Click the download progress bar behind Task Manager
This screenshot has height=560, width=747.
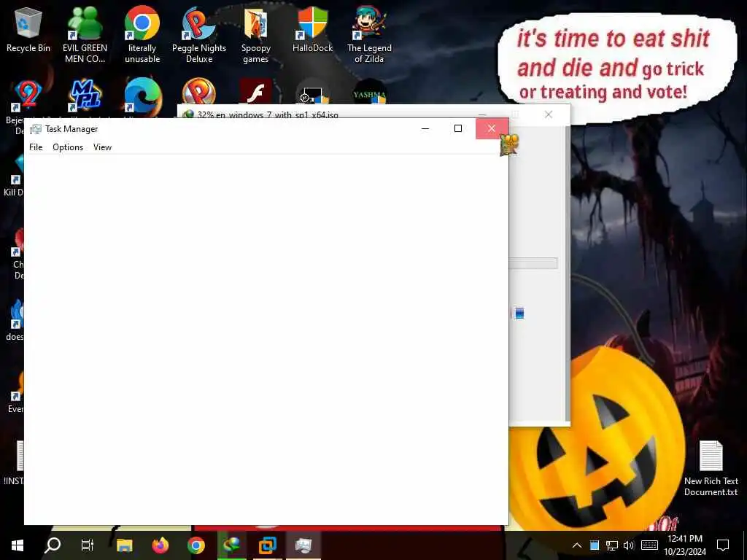coord(533,263)
